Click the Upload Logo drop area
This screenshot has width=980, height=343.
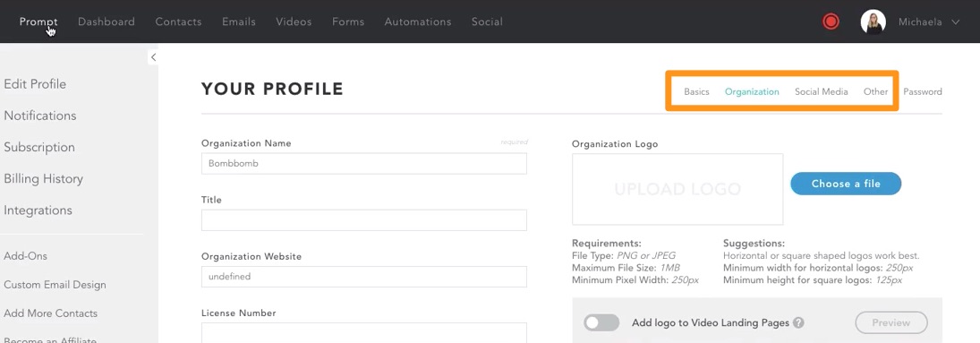[x=677, y=189]
